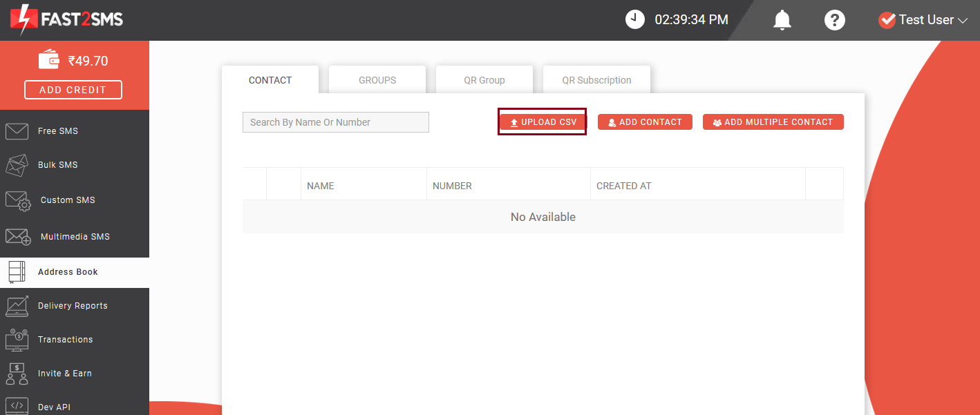Click the Transactions monitor icon
The width and height of the screenshot is (980, 415).
pyautogui.click(x=17, y=340)
